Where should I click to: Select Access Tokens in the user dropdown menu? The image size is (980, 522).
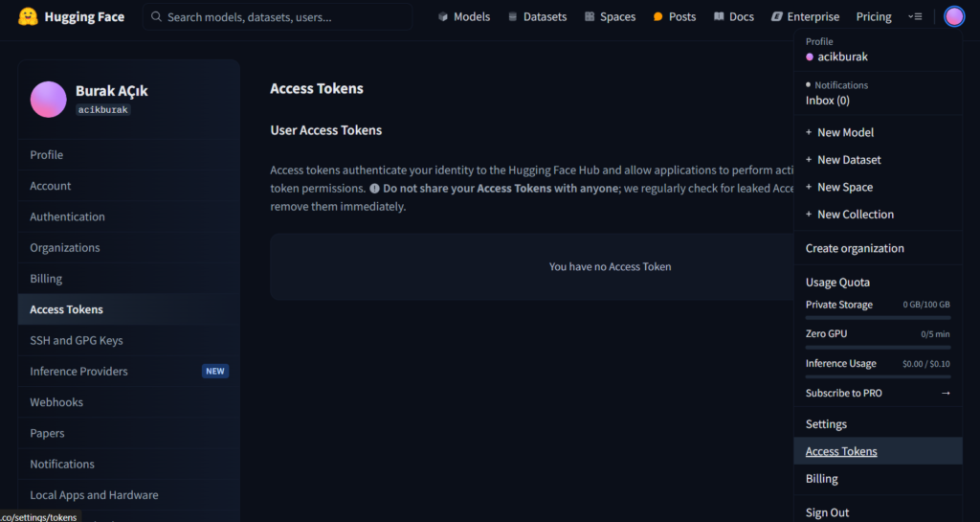878,451
